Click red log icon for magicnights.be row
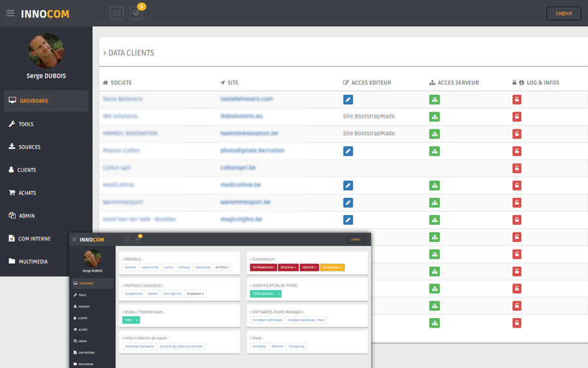This screenshot has width=588, height=368. click(x=517, y=220)
